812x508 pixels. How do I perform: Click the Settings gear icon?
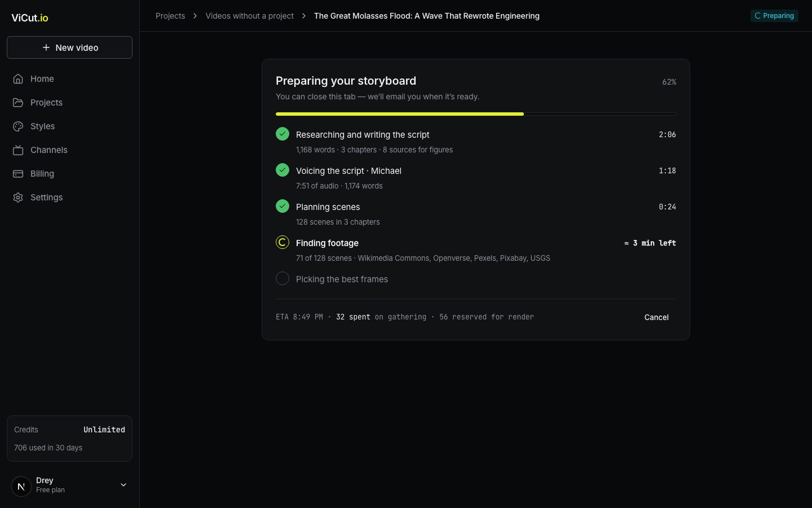pyautogui.click(x=18, y=198)
